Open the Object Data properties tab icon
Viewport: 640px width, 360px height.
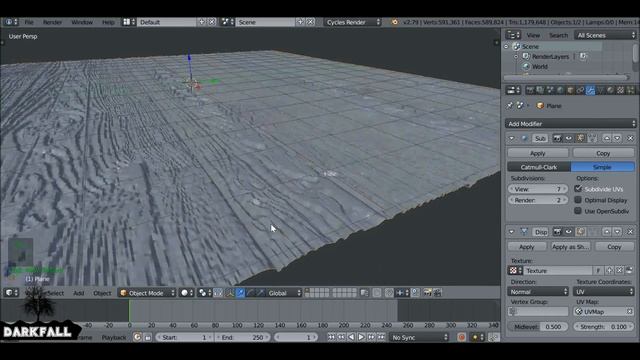point(600,90)
